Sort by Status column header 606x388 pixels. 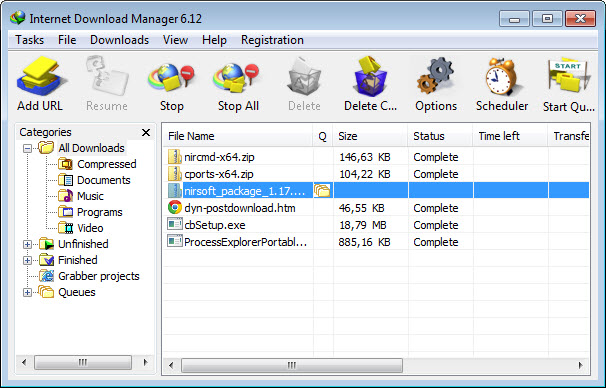click(440, 136)
